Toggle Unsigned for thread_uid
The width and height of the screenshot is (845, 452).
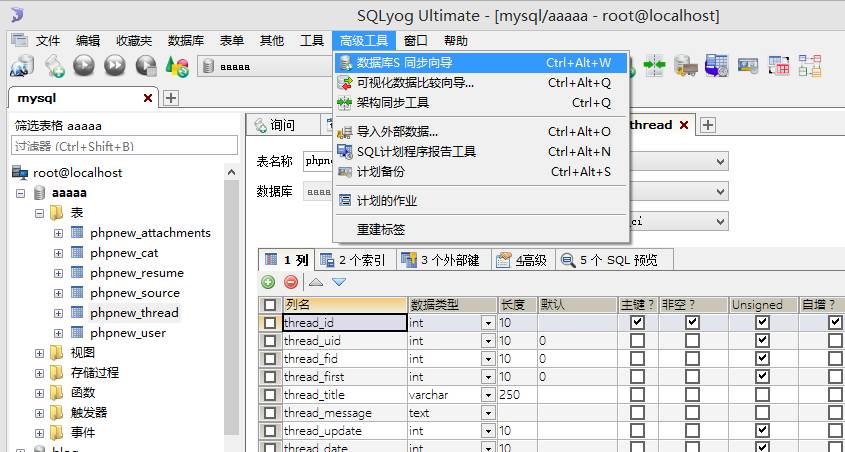point(762,340)
